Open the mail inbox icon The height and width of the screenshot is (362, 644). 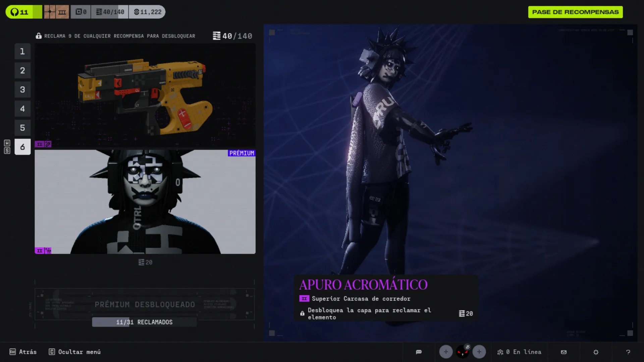pyautogui.click(x=563, y=352)
